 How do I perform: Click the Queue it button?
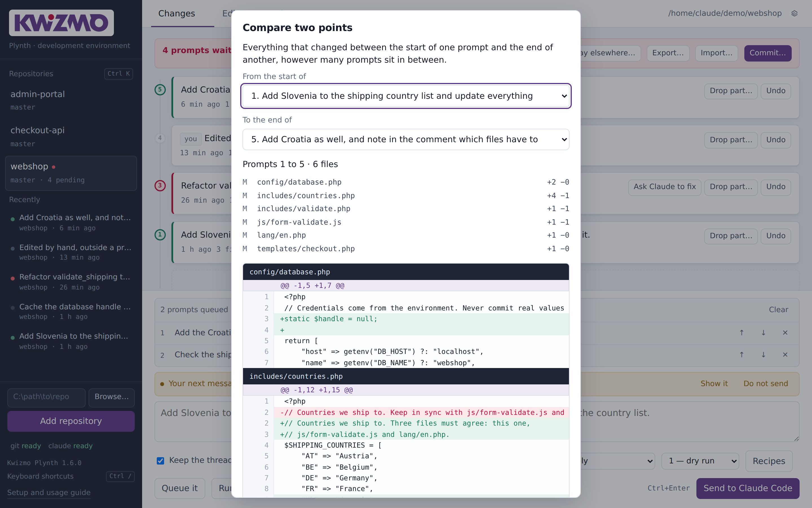pos(180,488)
